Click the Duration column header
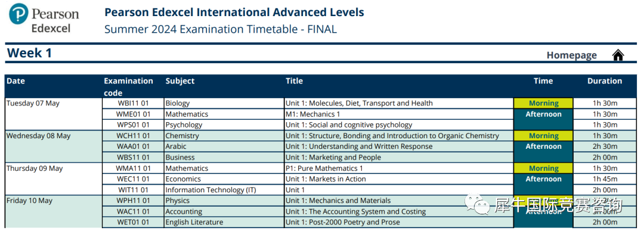 point(605,81)
